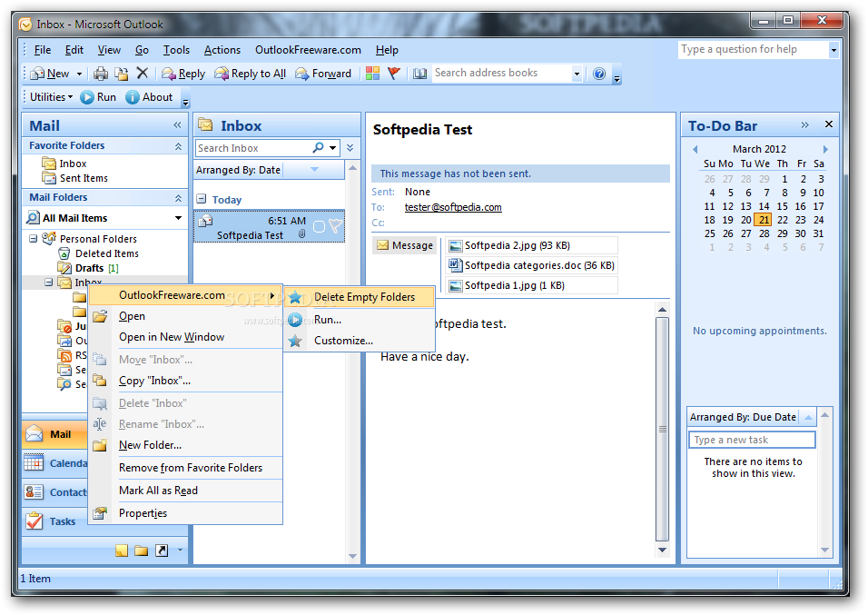Open the Utilities dropdown menu
The width and height of the screenshot is (868, 615).
coord(51,97)
